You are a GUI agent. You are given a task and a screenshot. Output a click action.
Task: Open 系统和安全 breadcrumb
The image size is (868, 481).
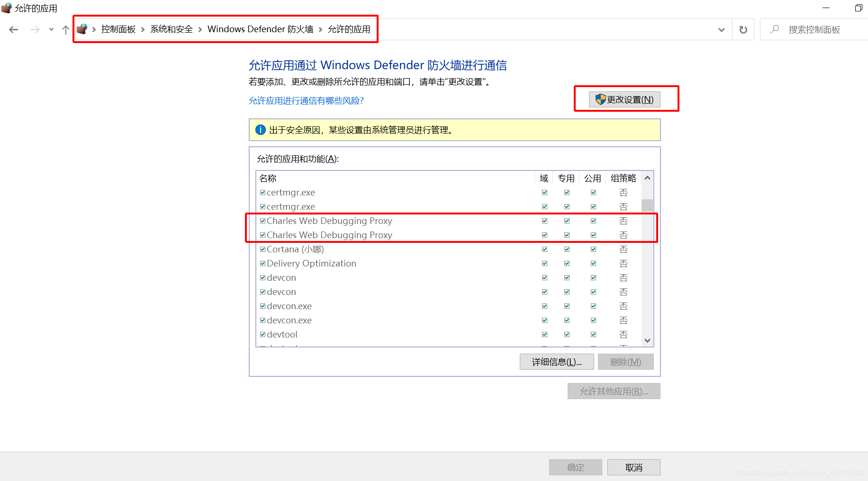pos(172,29)
